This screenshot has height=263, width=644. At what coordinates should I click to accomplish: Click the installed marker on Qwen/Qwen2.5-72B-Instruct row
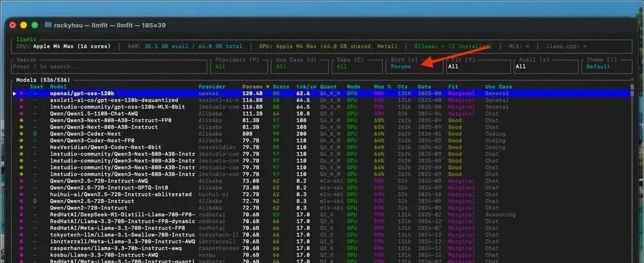tap(35, 201)
